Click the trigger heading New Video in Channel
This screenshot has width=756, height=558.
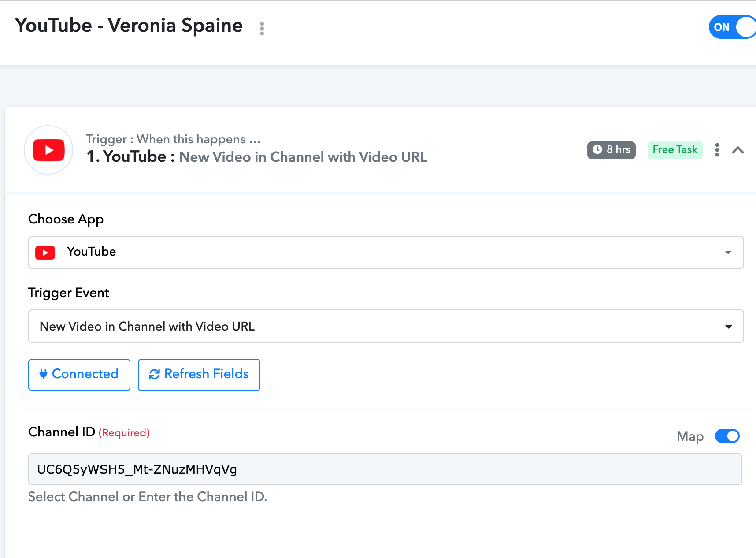(303, 157)
